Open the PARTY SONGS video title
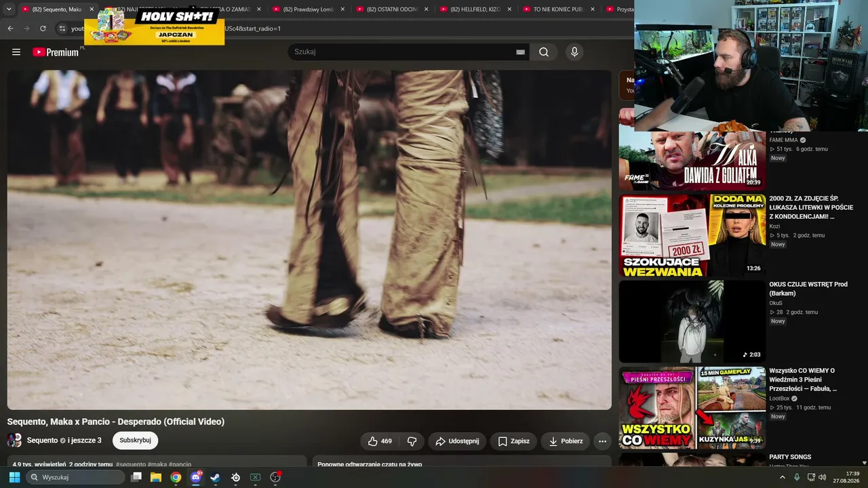This screenshot has width=868, height=488. [790, 457]
